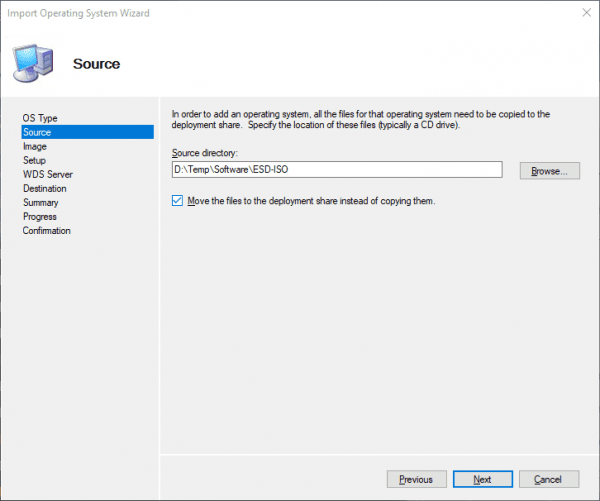Viewport: 600px width, 501px height.
Task: Select the WDS Server step
Action: tap(48, 174)
